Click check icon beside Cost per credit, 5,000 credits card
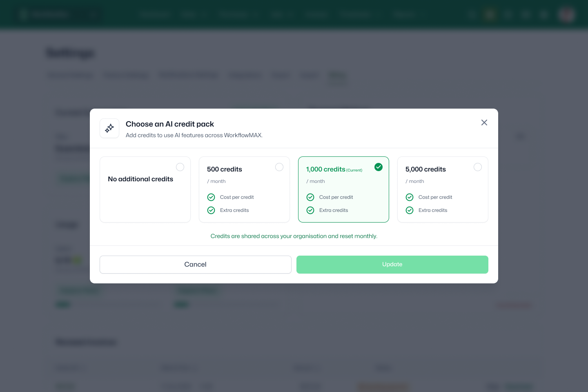 pos(410,197)
